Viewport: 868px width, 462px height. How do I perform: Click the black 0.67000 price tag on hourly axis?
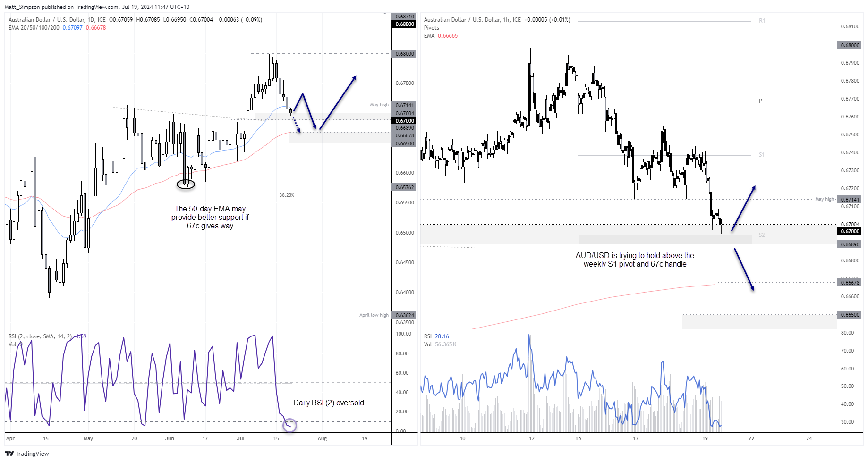point(850,231)
